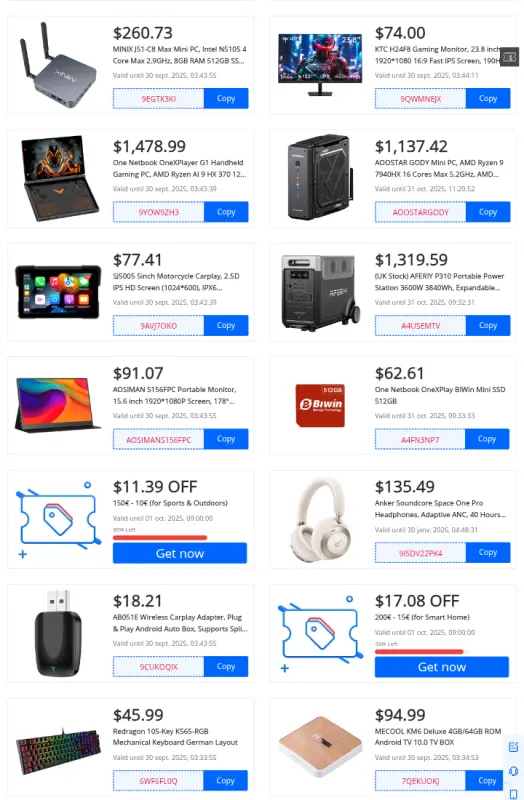Screen dimensions: 524x800
Task: Open customer support headset icon
Action: click(513, 771)
